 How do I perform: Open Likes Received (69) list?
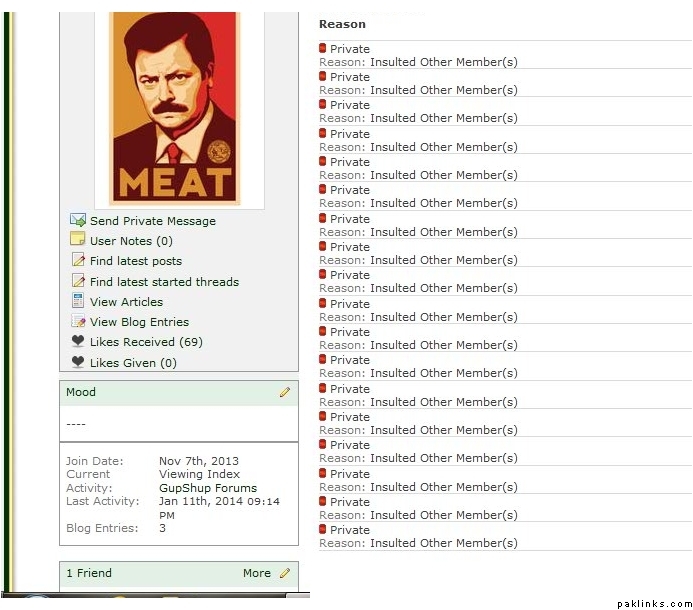[146, 342]
